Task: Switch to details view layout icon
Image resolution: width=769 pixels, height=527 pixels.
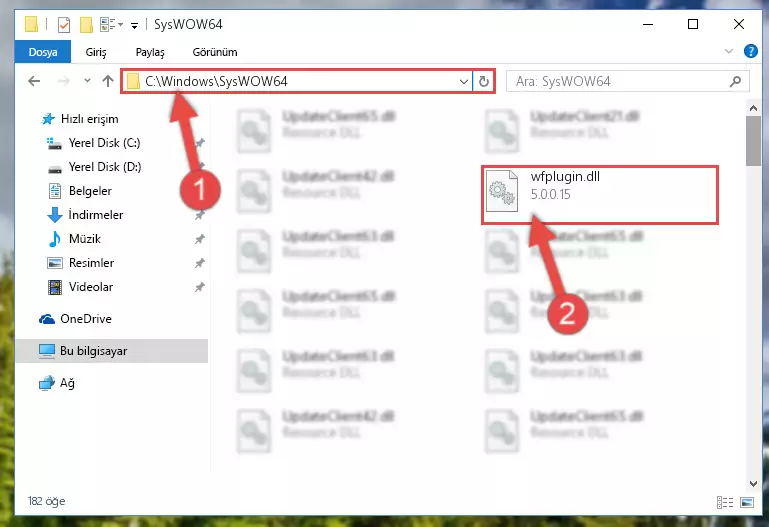Action: coord(725,502)
